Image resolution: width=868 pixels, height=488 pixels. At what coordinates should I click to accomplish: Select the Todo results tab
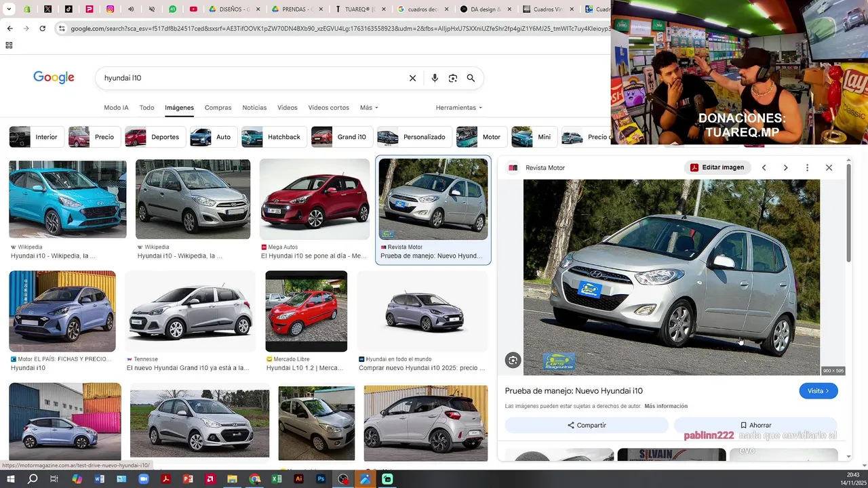tap(146, 108)
